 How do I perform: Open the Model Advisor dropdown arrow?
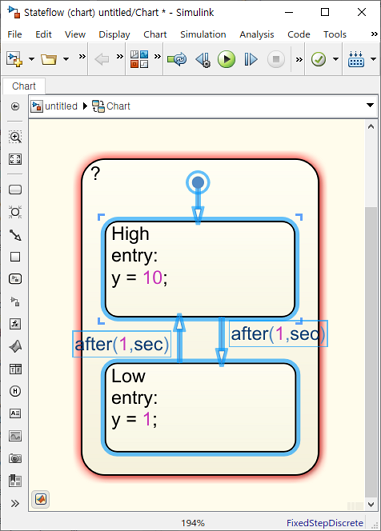pyautogui.click(x=336, y=59)
